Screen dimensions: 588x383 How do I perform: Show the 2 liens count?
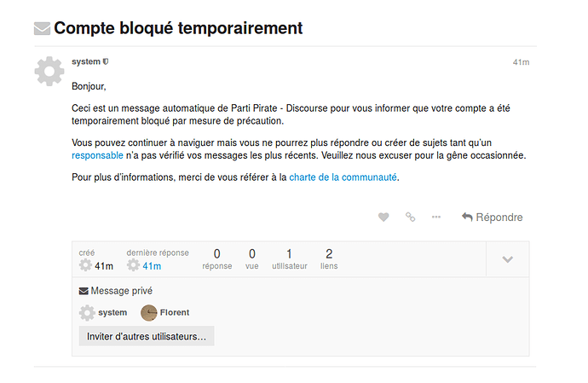329,259
